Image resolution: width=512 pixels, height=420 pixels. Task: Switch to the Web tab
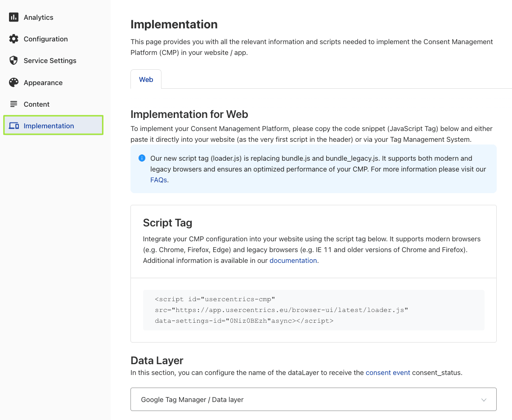tap(146, 80)
